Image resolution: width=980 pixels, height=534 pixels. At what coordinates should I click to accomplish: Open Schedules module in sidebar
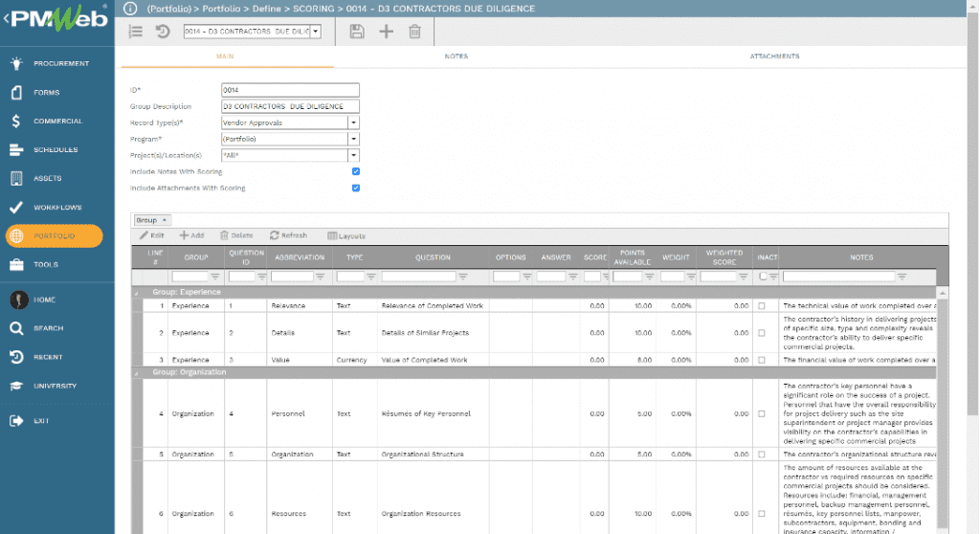pos(56,149)
